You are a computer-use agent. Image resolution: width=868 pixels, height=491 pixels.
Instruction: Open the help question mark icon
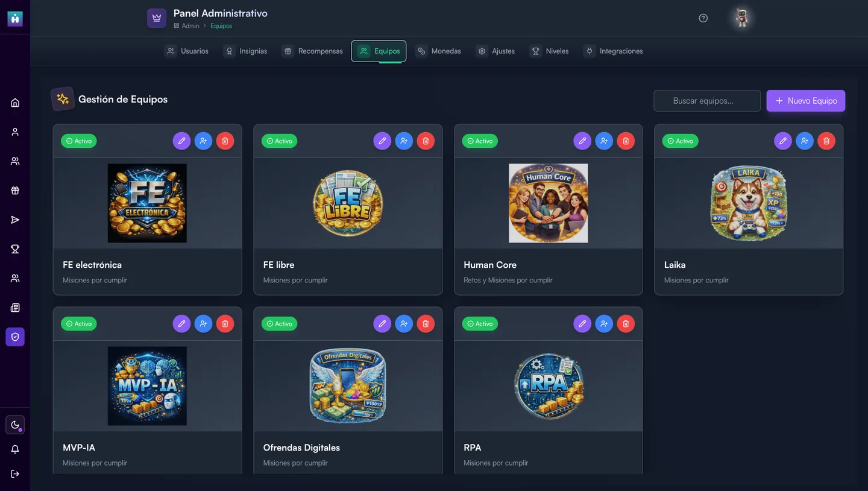click(x=703, y=18)
